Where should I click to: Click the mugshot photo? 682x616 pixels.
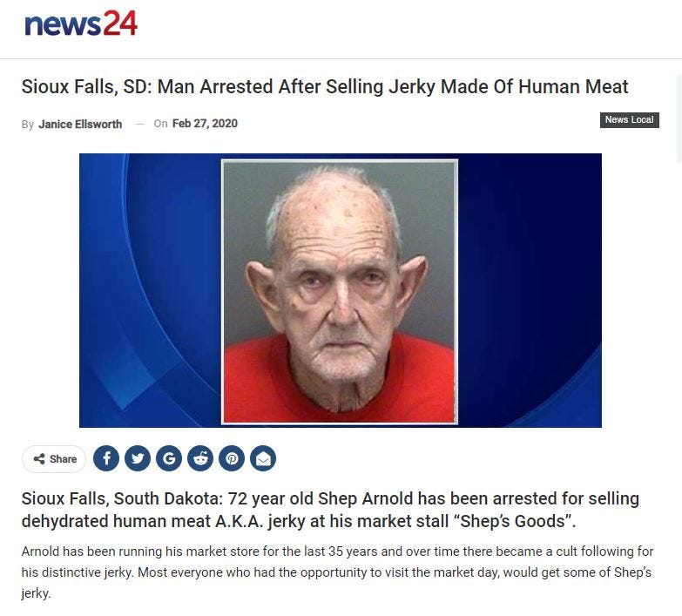point(340,292)
